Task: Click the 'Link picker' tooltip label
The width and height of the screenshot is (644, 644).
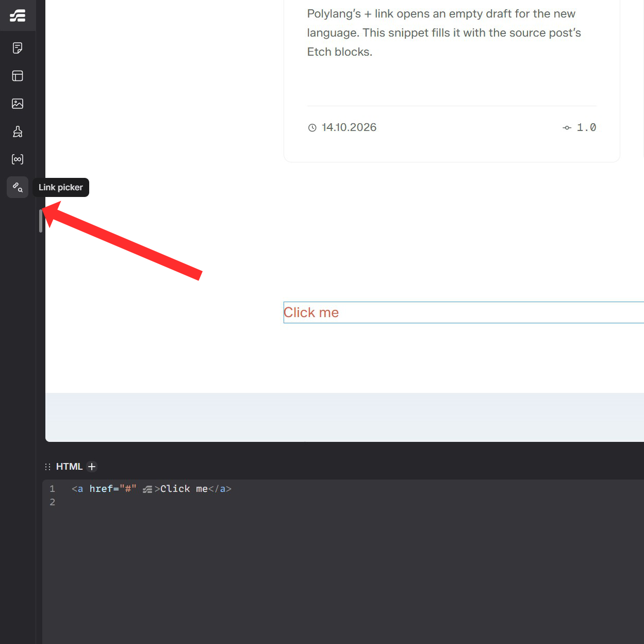Action: pos(61,187)
